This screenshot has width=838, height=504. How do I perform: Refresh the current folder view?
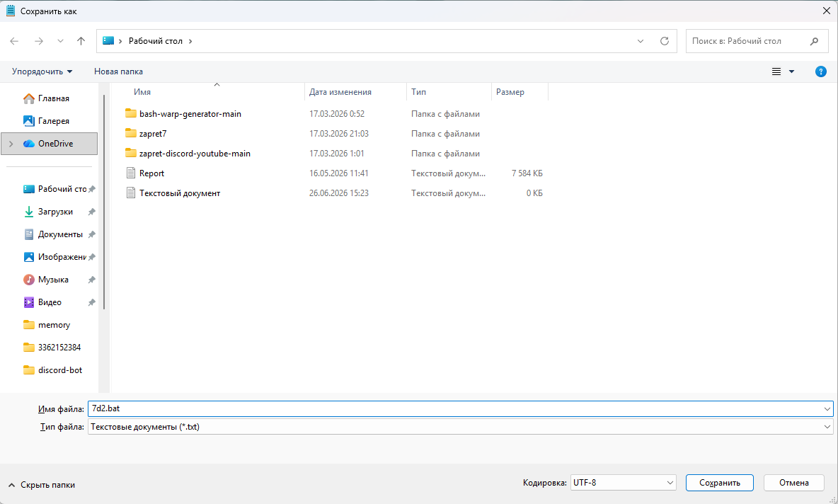tap(665, 41)
